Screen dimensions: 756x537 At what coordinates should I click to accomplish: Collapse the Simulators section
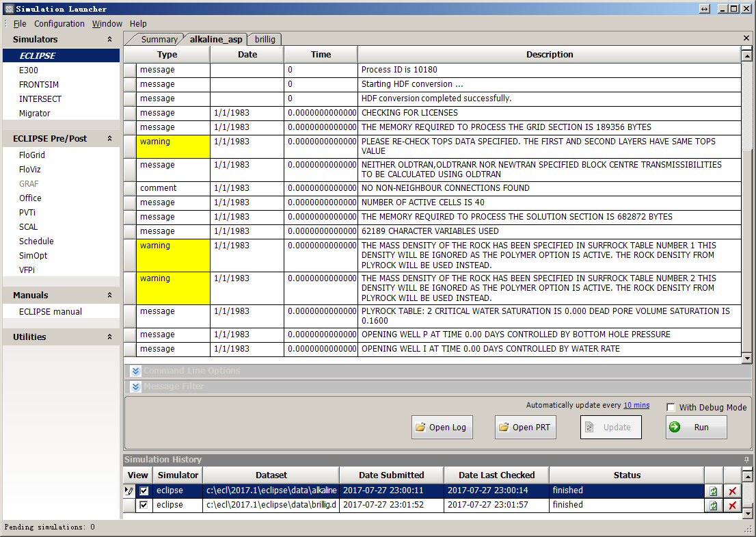pos(109,40)
